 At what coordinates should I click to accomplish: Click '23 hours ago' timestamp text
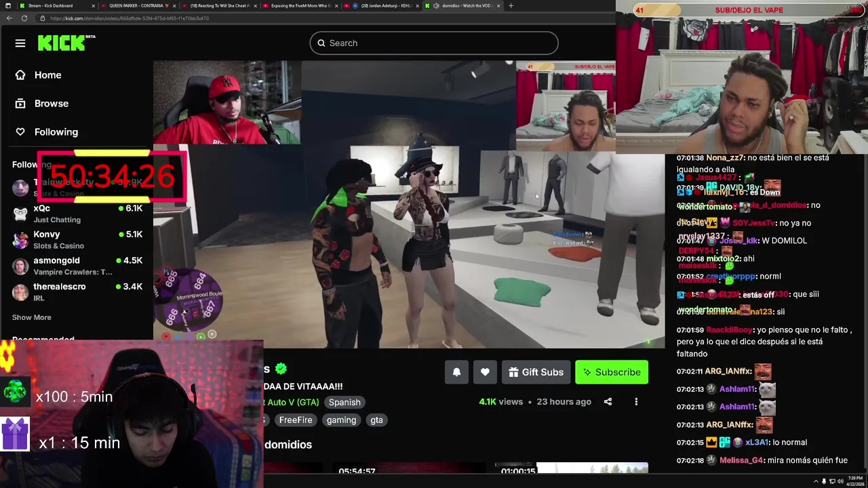564,402
